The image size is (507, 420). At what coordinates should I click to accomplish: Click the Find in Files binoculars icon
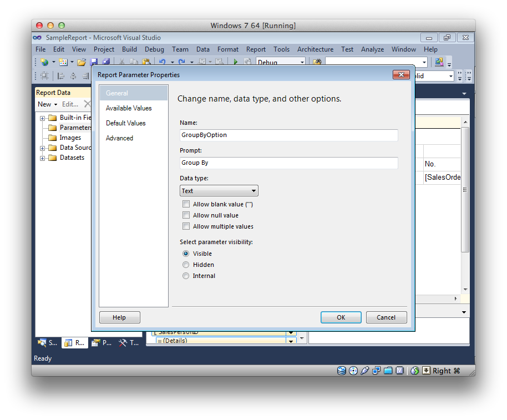pyautogui.click(x=317, y=62)
